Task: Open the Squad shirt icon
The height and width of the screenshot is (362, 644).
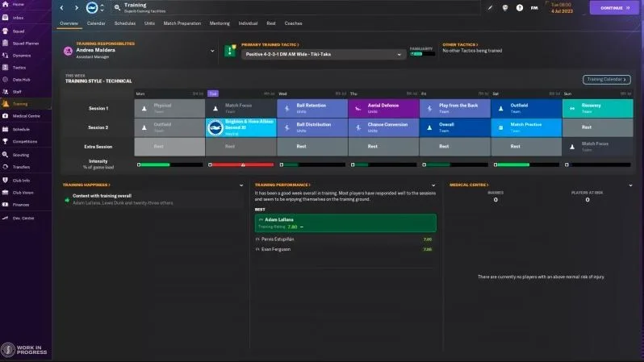Action: point(6,31)
